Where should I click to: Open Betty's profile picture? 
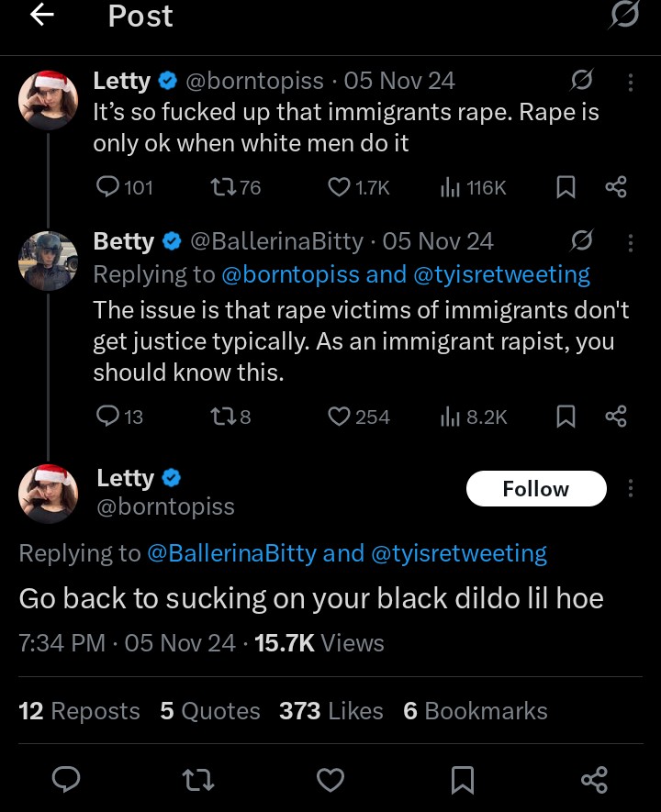[x=48, y=261]
